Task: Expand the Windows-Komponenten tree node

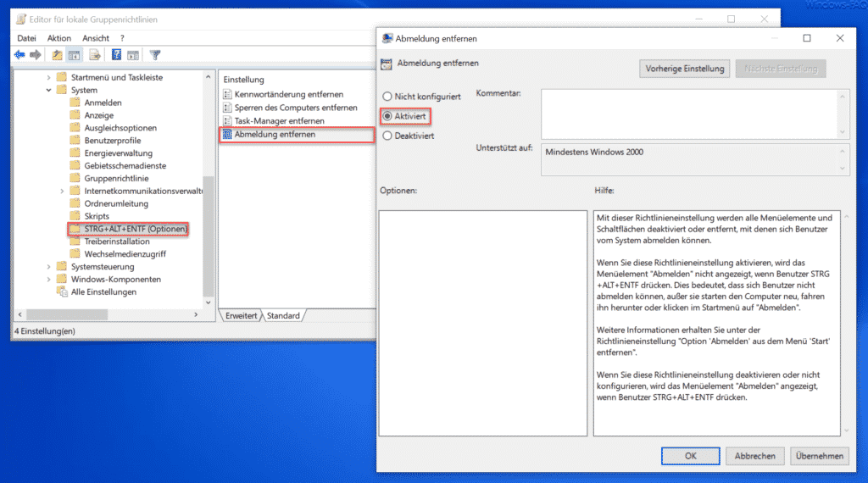Action: pyautogui.click(x=48, y=280)
